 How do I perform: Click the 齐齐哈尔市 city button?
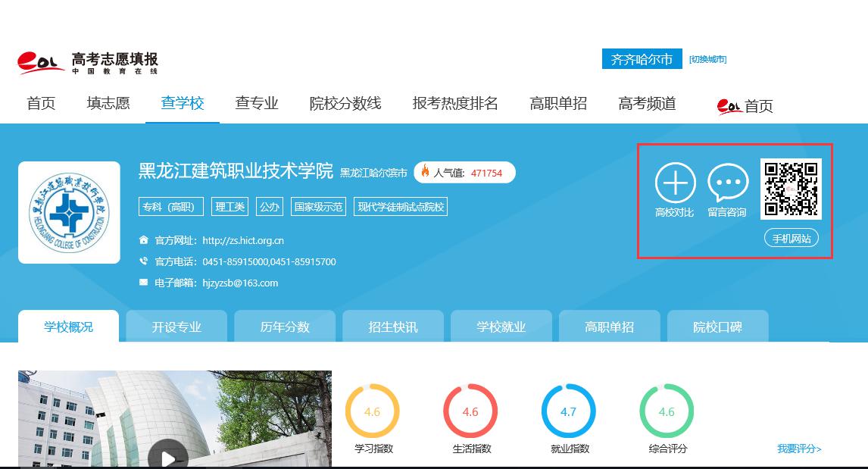[x=642, y=59]
